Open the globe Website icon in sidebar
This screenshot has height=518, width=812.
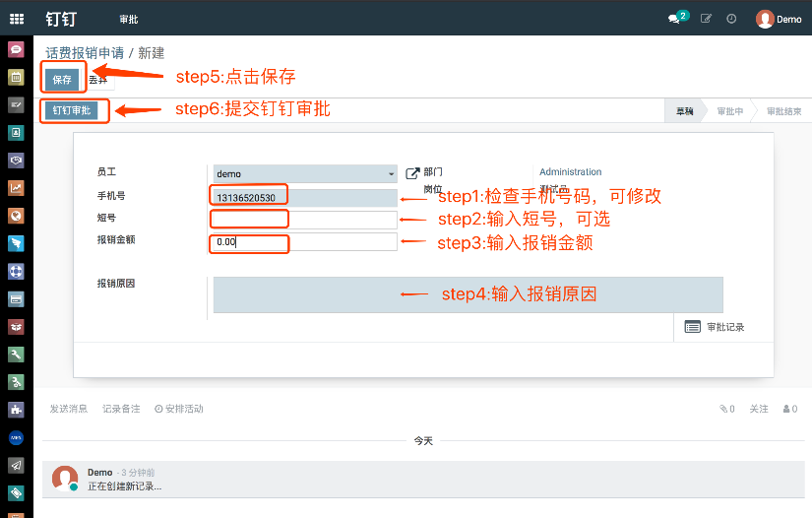click(x=16, y=216)
